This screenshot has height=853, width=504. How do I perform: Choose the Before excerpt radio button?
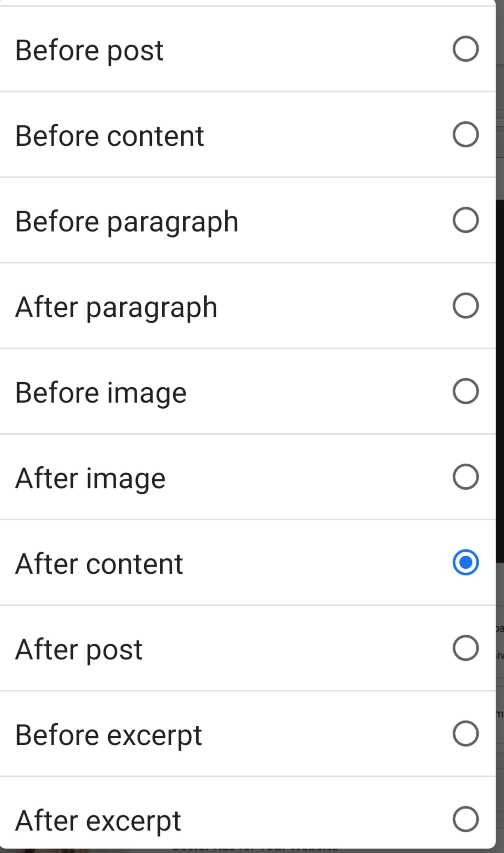pyautogui.click(x=466, y=734)
